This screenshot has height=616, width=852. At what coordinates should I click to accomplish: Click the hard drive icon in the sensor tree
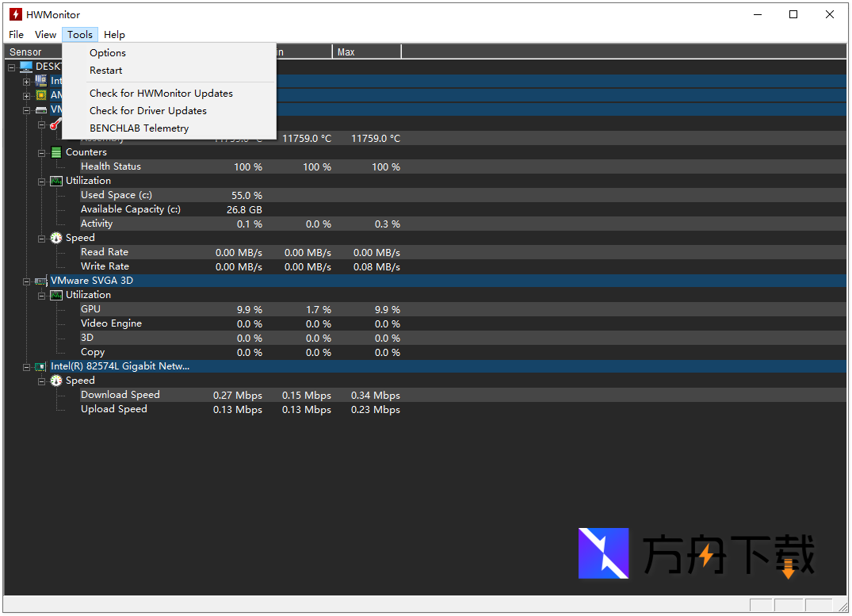click(x=41, y=109)
